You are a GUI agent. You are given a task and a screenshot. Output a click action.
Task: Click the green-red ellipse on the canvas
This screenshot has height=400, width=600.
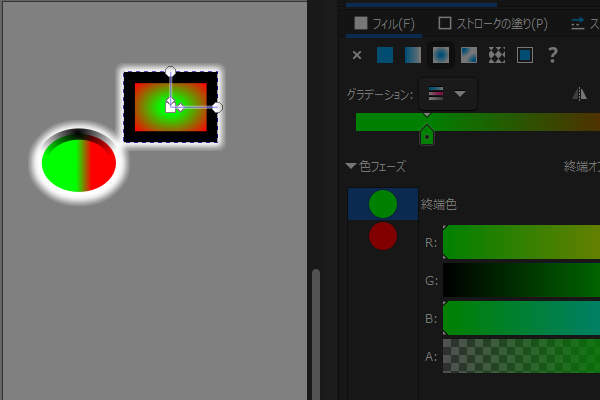(79, 165)
